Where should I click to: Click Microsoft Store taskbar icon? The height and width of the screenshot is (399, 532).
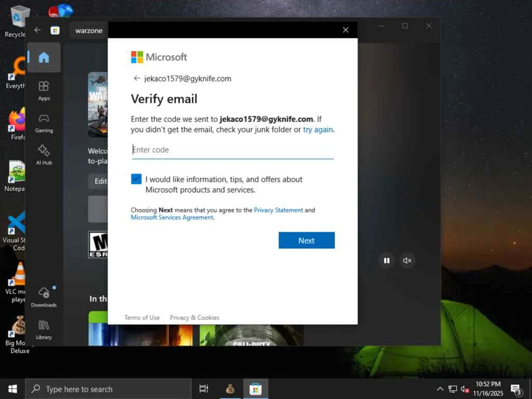pos(256,389)
